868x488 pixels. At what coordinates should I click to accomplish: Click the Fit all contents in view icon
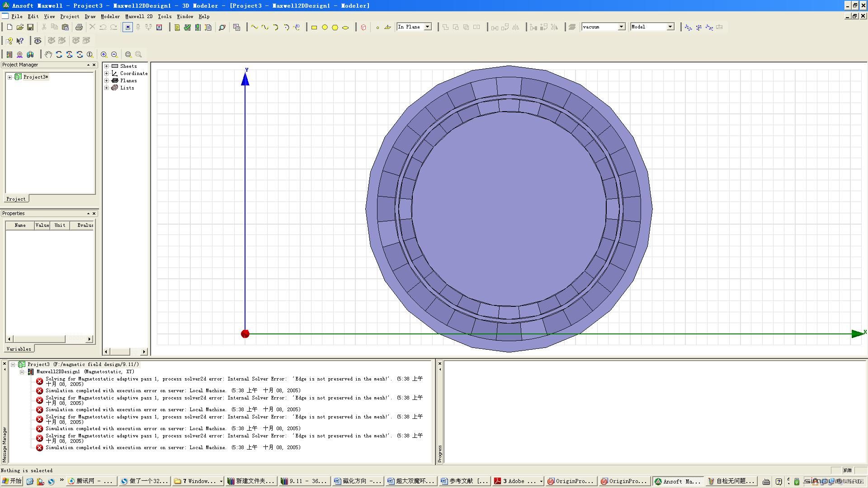pyautogui.click(x=128, y=54)
